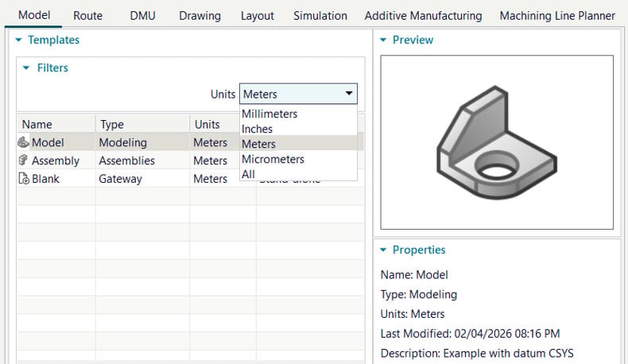The image size is (628, 364).
Task: Collapse the Templates section
Action: coord(18,40)
